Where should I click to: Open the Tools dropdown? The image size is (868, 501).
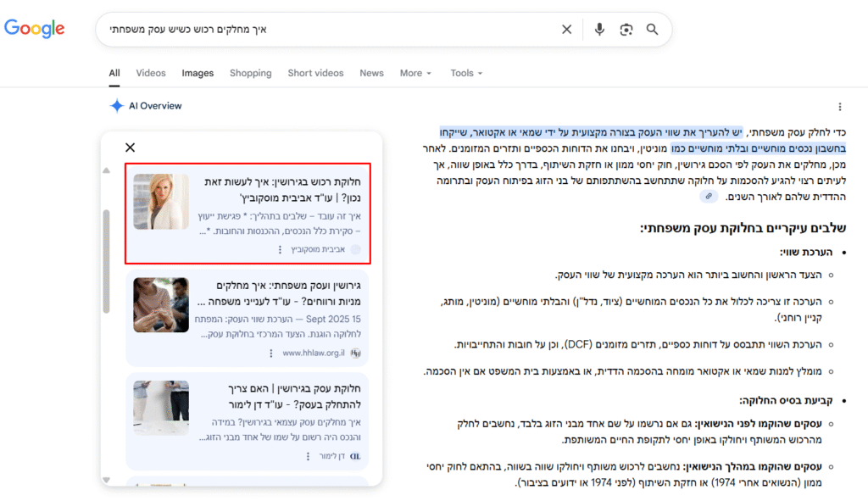(x=465, y=73)
